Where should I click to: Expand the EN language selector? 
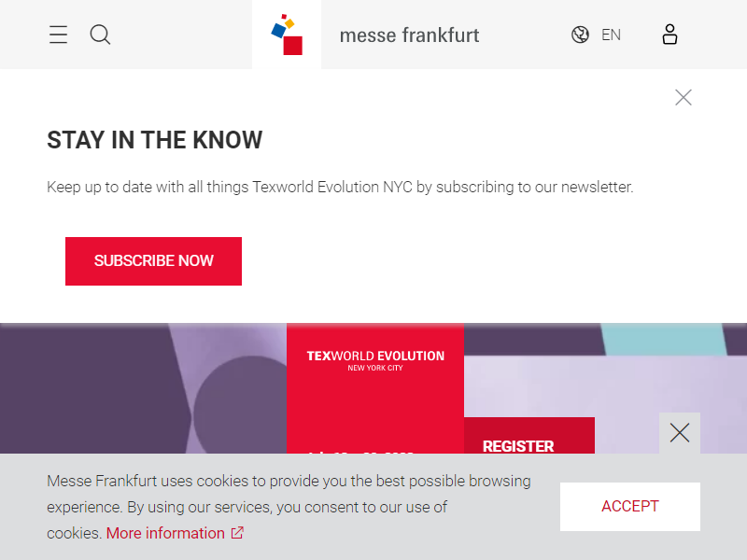[x=611, y=35]
